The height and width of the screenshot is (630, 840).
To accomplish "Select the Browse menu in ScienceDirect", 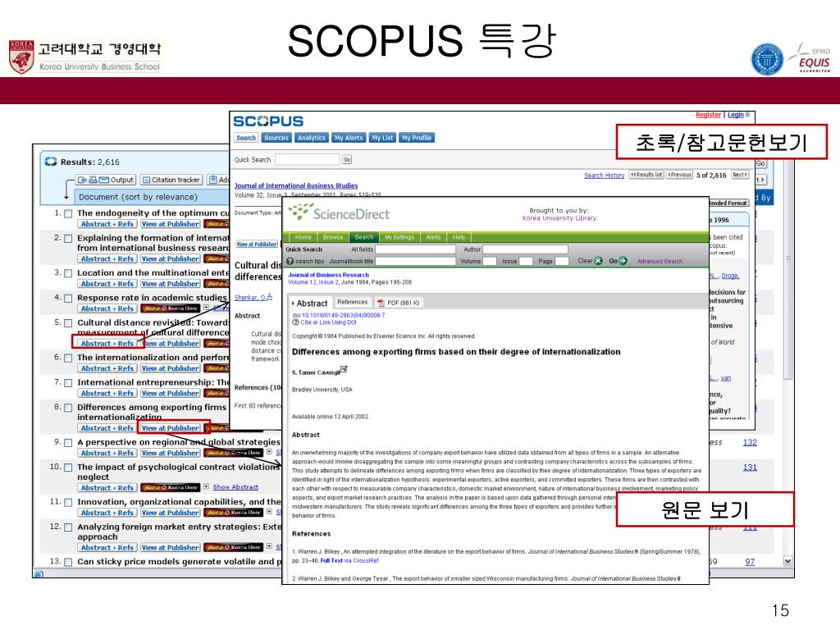I will click(333, 237).
